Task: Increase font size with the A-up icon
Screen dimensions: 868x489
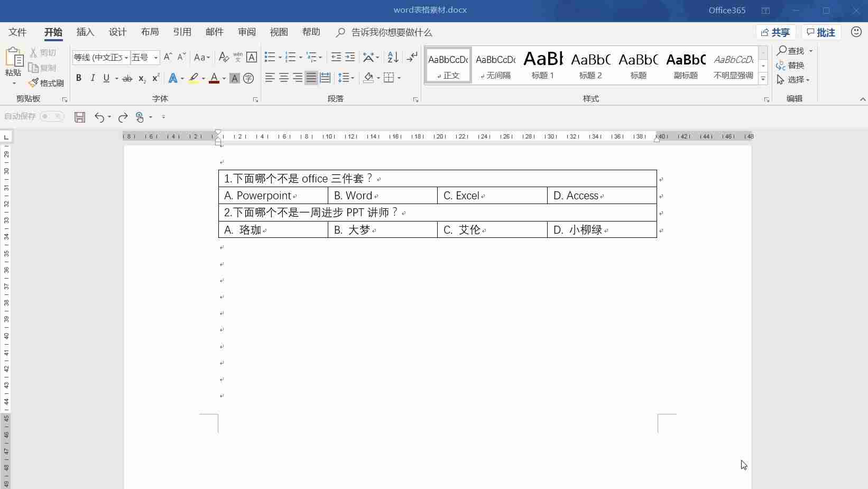Action: [168, 57]
